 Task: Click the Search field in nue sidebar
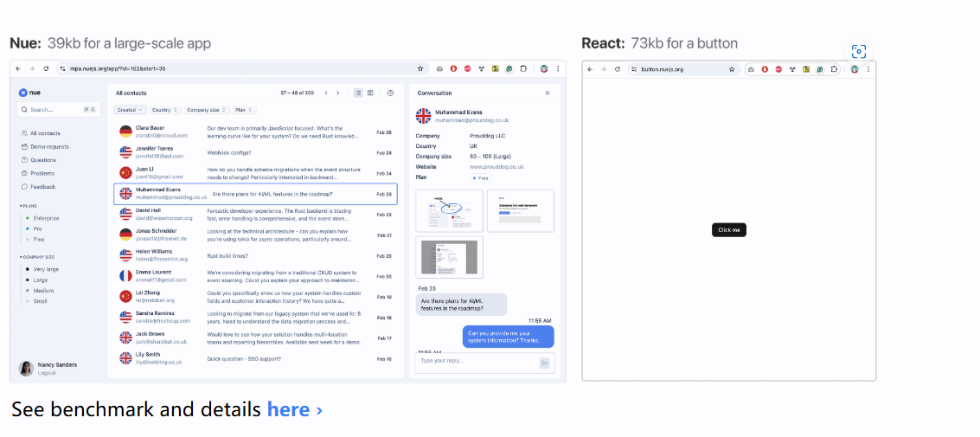click(57, 110)
